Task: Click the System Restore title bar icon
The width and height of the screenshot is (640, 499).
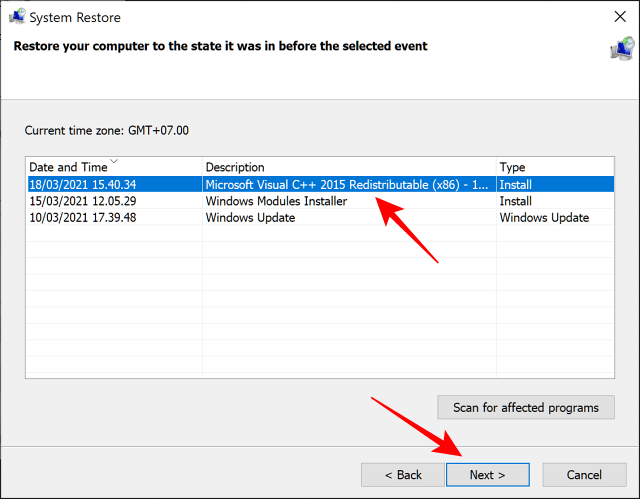Action: click(x=17, y=16)
